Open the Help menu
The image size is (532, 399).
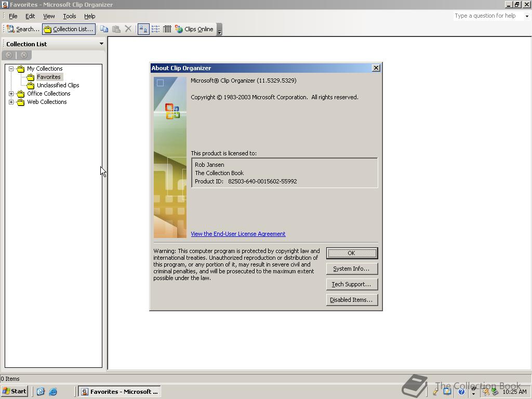pos(89,16)
